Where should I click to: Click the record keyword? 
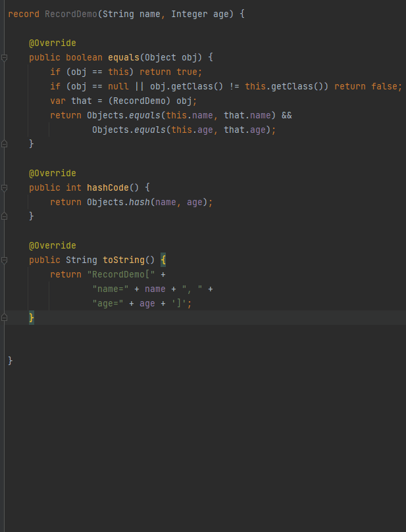tap(24, 14)
